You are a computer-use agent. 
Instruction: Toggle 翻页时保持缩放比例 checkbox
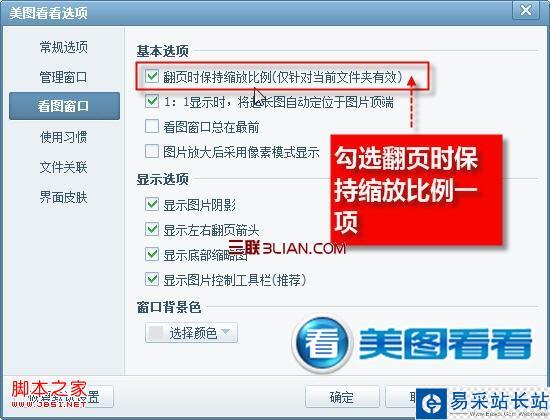[x=152, y=76]
